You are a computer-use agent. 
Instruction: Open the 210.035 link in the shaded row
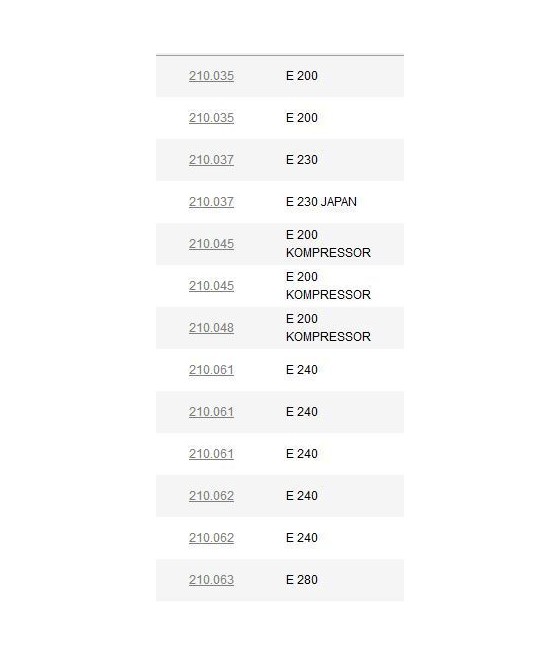point(211,76)
